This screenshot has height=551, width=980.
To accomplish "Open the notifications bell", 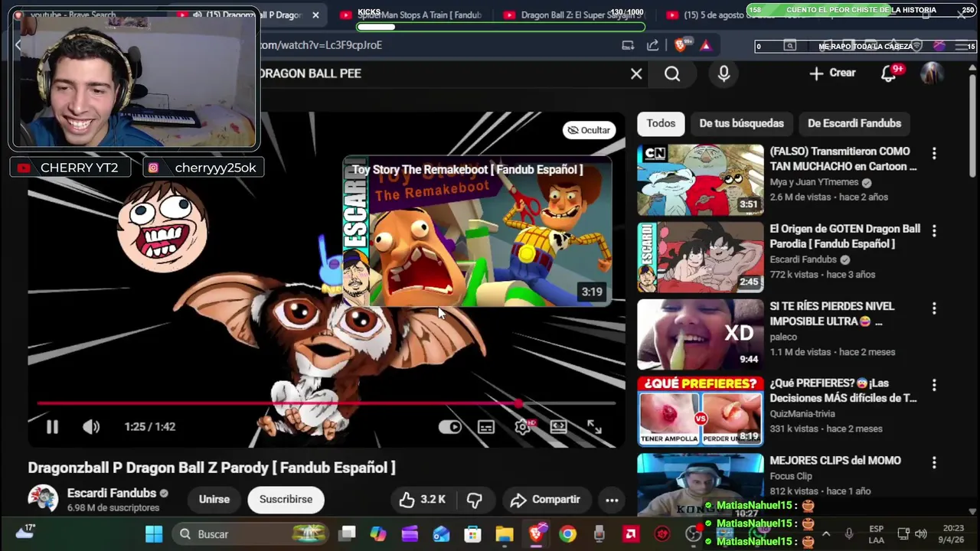I will click(889, 73).
